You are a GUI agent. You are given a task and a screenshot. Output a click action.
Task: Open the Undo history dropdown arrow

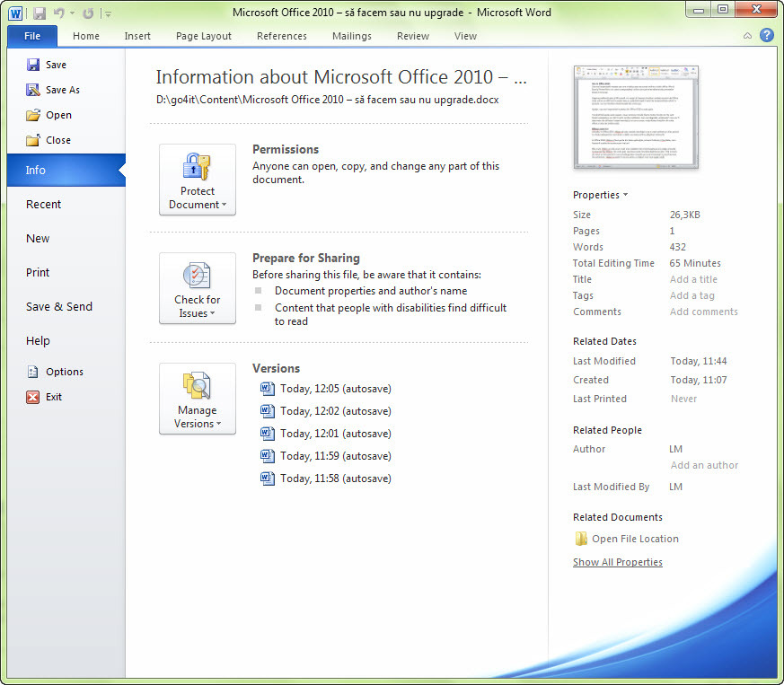[x=73, y=13]
